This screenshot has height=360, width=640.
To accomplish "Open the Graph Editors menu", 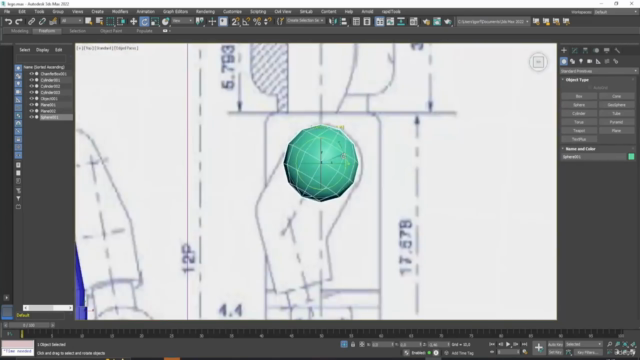I will click(x=175, y=12).
